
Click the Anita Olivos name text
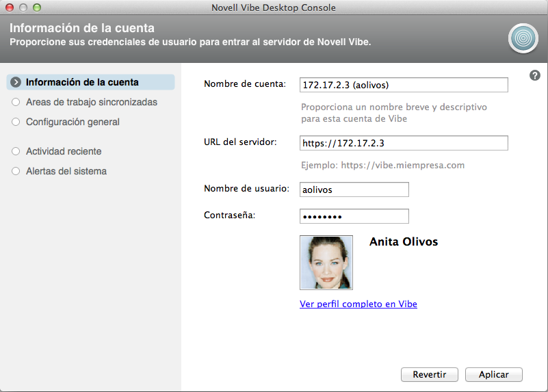click(x=404, y=241)
